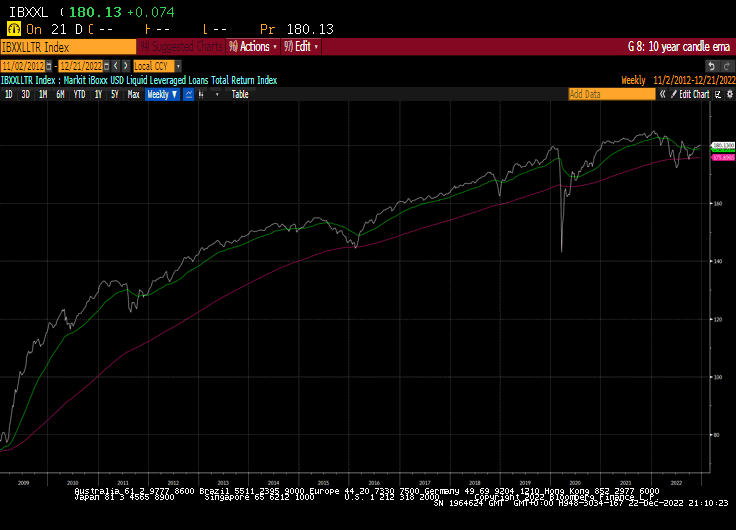
Task: Click the 160 y-axis label
Action: [718, 204]
